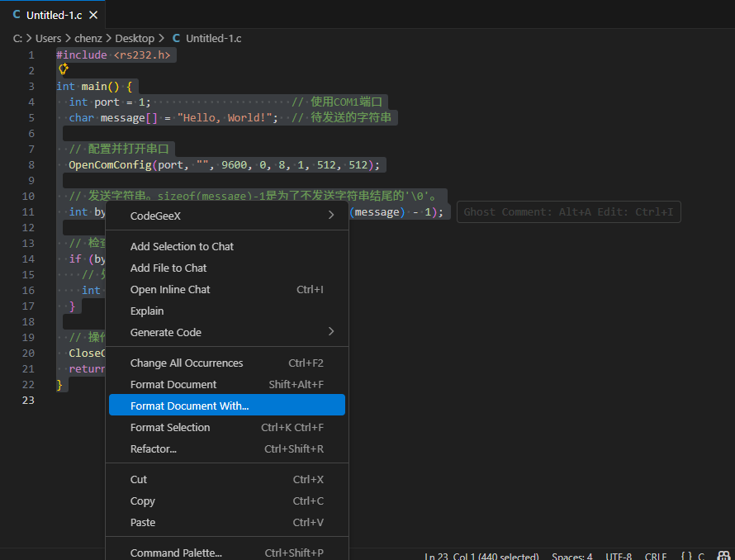This screenshot has width=735, height=560.
Task: Choose Format Selection from menu
Action: click(227, 427)
